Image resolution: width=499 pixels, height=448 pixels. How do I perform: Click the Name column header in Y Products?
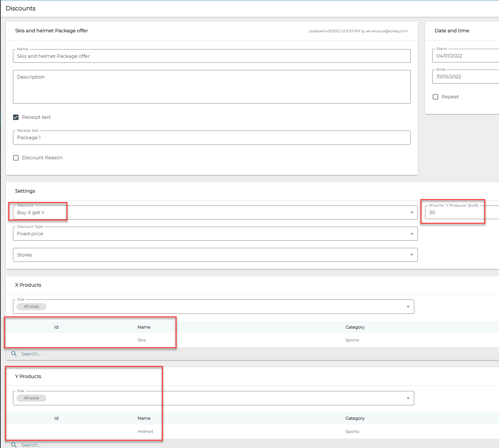144,418
